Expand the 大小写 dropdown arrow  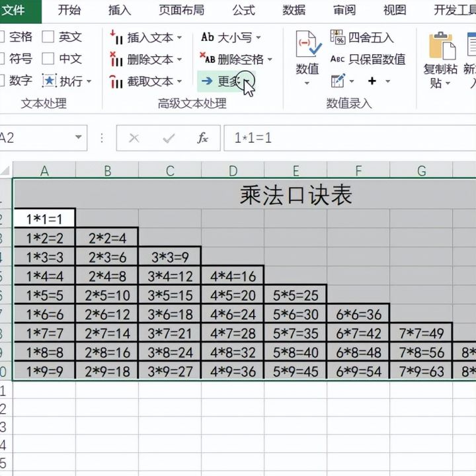258,38
